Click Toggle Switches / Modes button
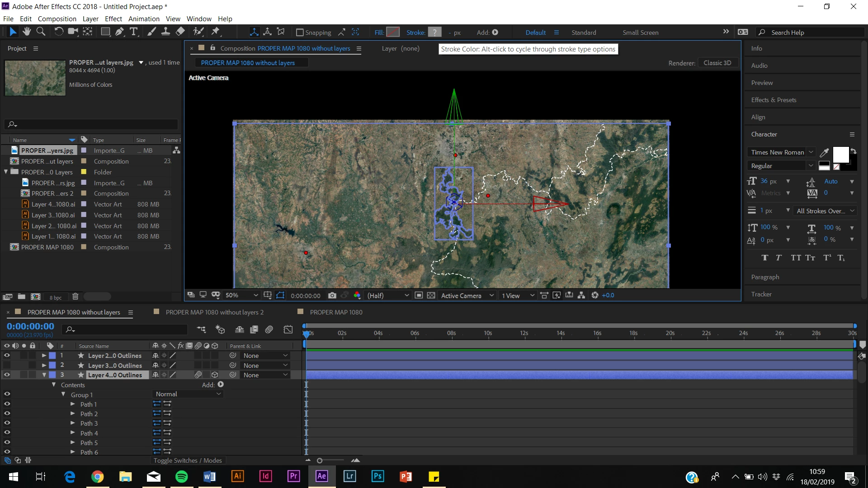Viewport: 868px width, 488px height. [188, 460]
